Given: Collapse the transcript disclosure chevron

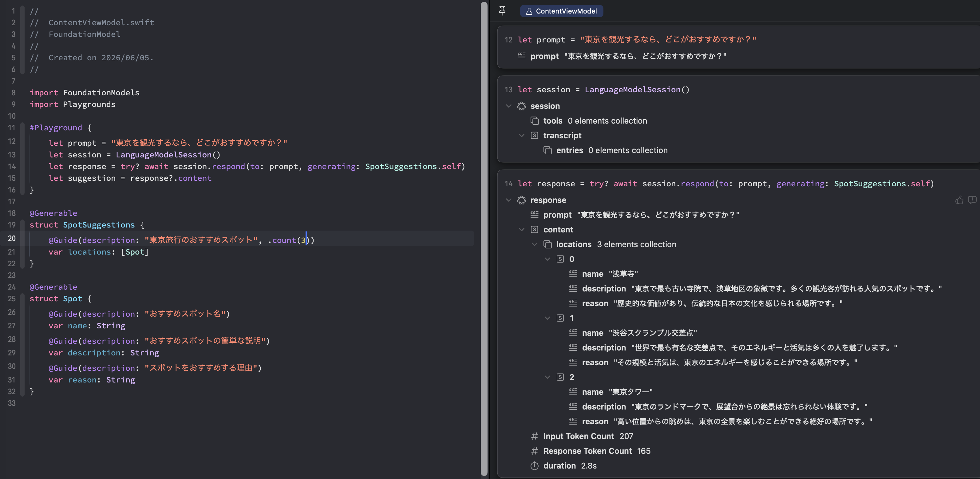Looking at the screenshot, I should tap(522, 136).
